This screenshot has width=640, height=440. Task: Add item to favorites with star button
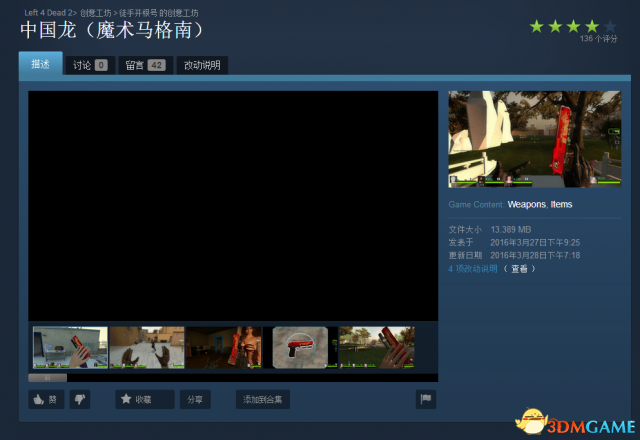(145, 399)
